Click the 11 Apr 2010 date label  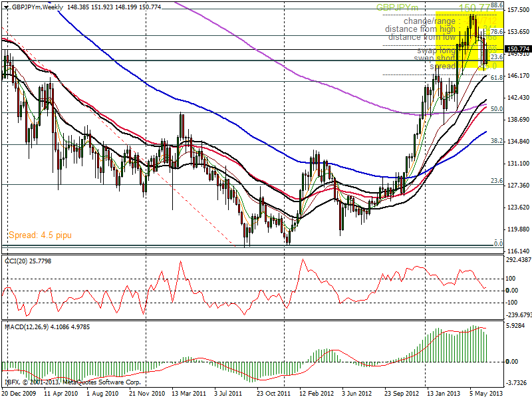point(61,394)
